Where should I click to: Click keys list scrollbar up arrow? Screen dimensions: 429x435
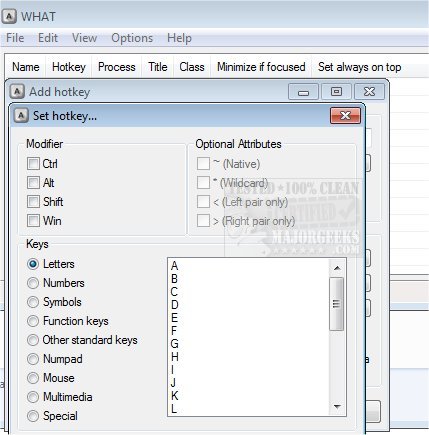(337, 268)
